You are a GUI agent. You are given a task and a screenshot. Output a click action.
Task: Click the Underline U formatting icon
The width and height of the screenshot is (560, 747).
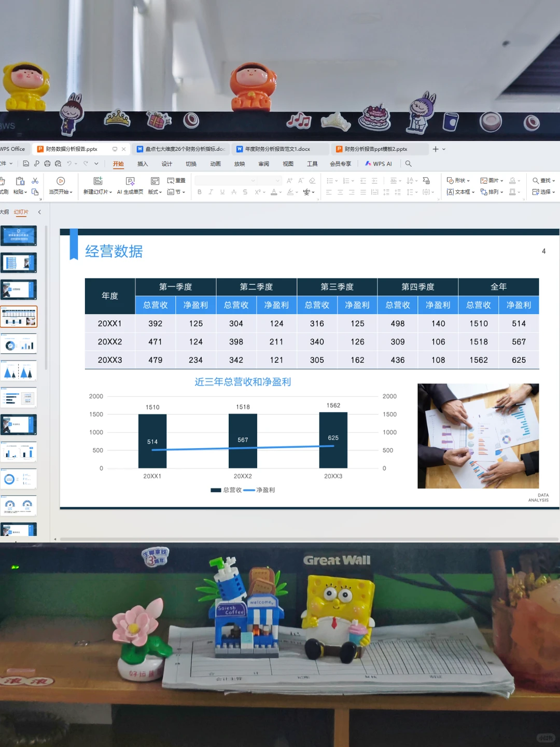coord(222,192)
